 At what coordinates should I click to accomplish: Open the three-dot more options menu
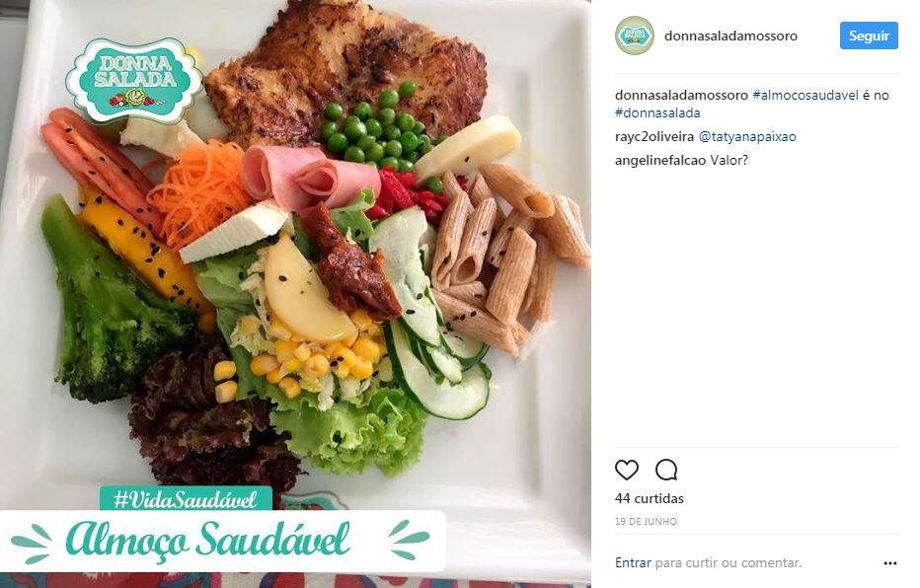pyautogui.click(x=890, y=562)
